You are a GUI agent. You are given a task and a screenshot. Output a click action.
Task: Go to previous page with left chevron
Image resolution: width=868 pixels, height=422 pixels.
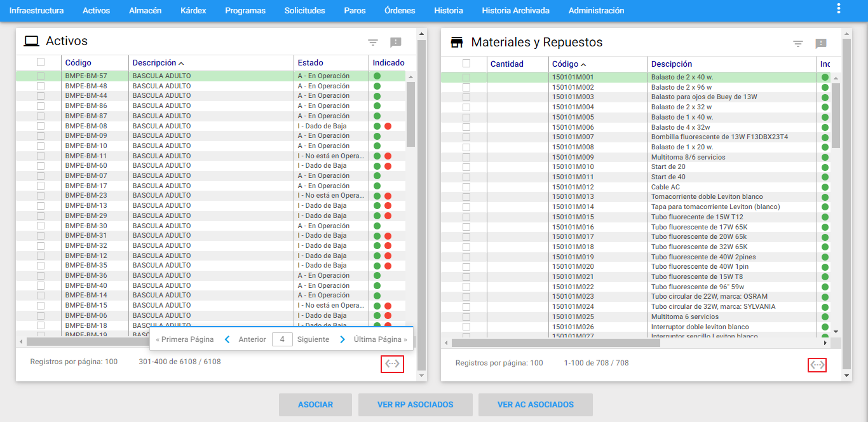[x=227, y=339]
